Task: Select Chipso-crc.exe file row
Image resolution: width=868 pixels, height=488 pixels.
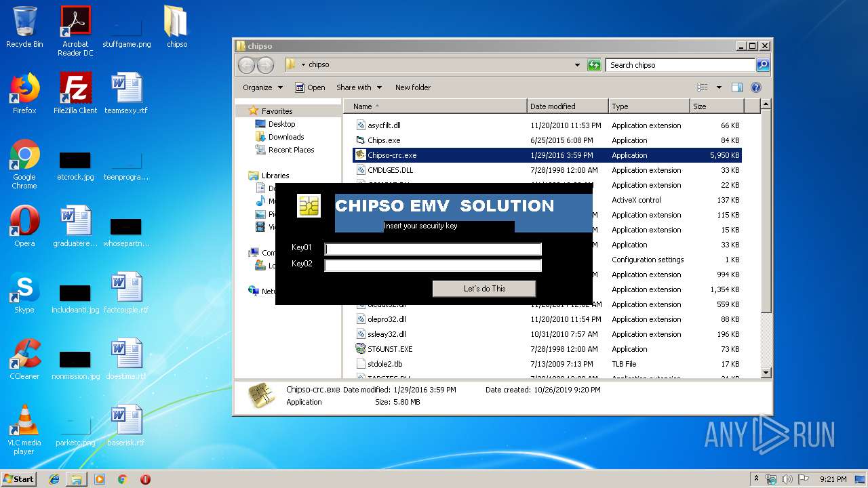Action: (547, 155)
